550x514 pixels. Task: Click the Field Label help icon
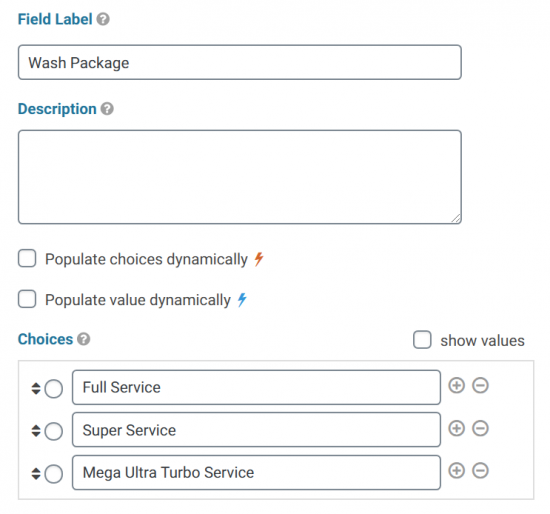pos(103,19)
